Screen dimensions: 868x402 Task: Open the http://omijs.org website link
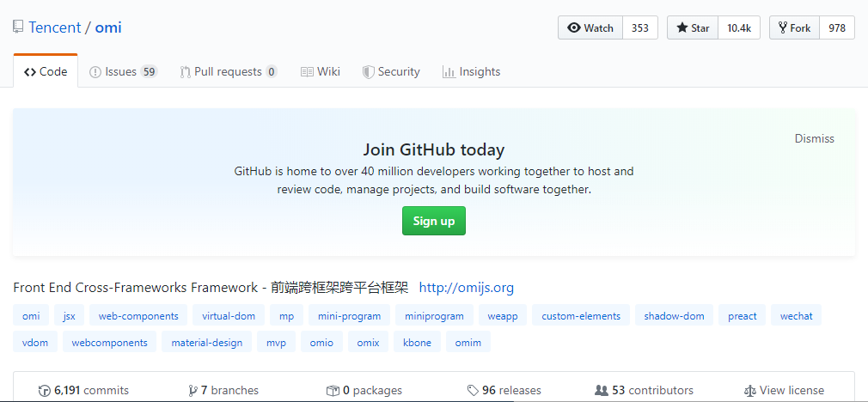click(466, 288)
